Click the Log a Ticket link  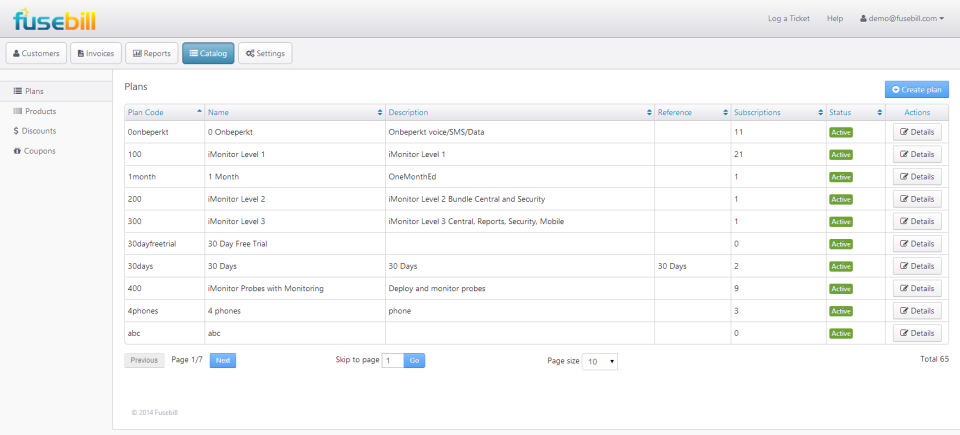pos(789,18)
